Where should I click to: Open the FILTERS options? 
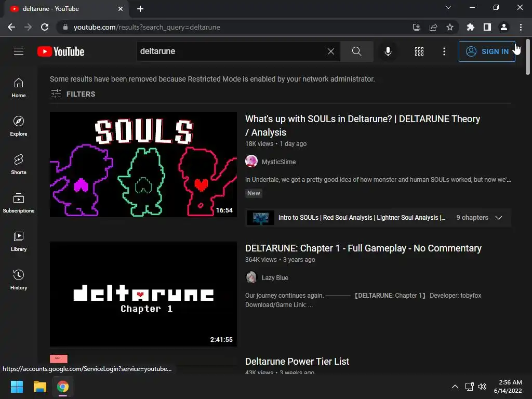click(x=73, y=94)
